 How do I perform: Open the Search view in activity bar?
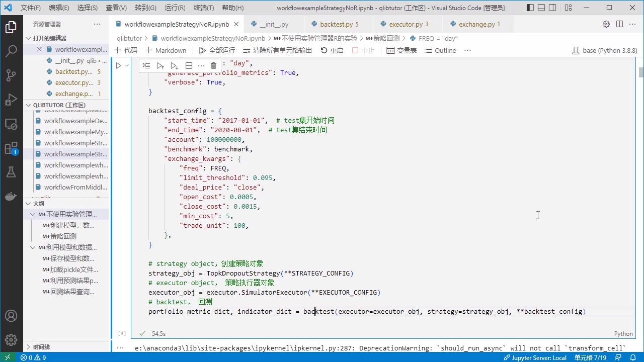11,51
